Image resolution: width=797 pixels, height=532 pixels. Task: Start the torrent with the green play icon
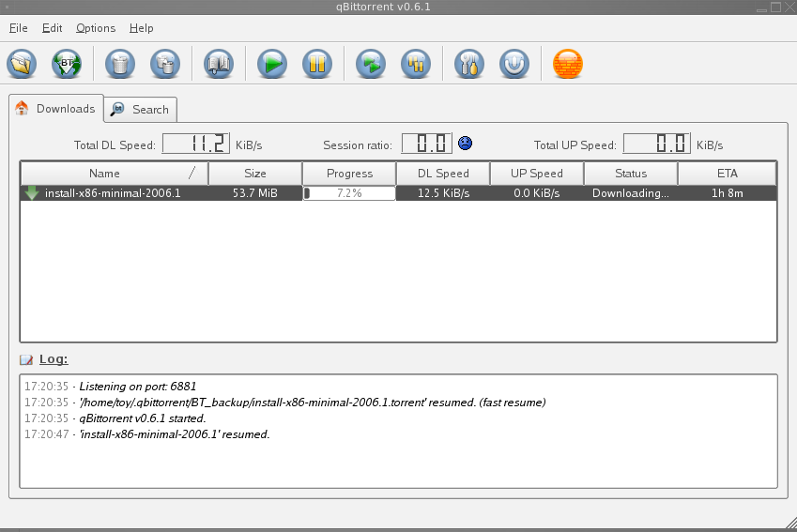coord(272,64)
